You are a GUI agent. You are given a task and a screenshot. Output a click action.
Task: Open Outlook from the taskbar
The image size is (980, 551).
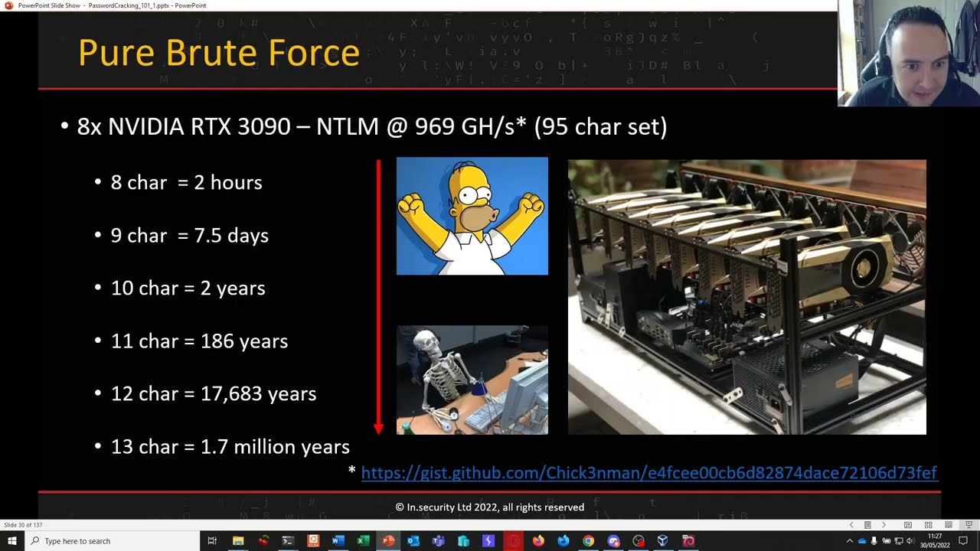(x=413, y=541)
